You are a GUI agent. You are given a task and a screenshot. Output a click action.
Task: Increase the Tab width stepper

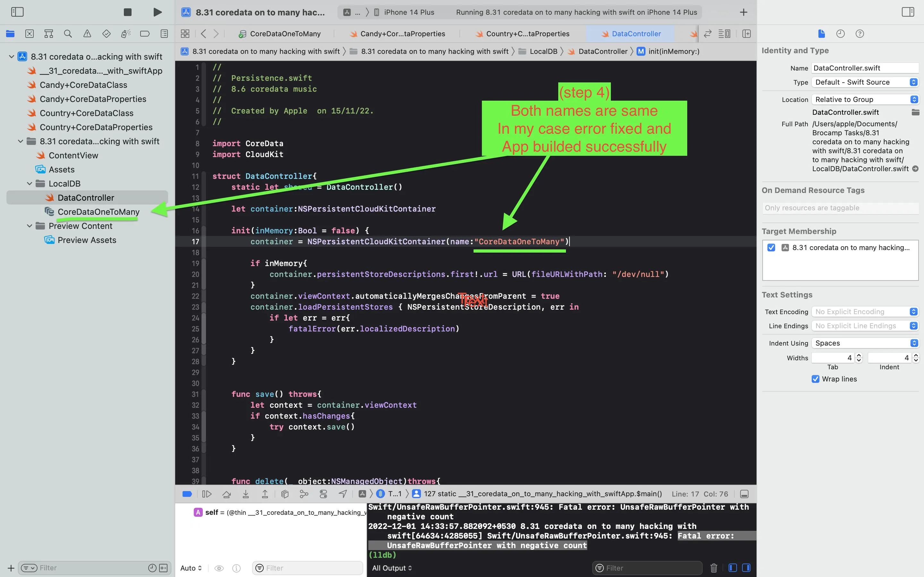coord(859,355)
